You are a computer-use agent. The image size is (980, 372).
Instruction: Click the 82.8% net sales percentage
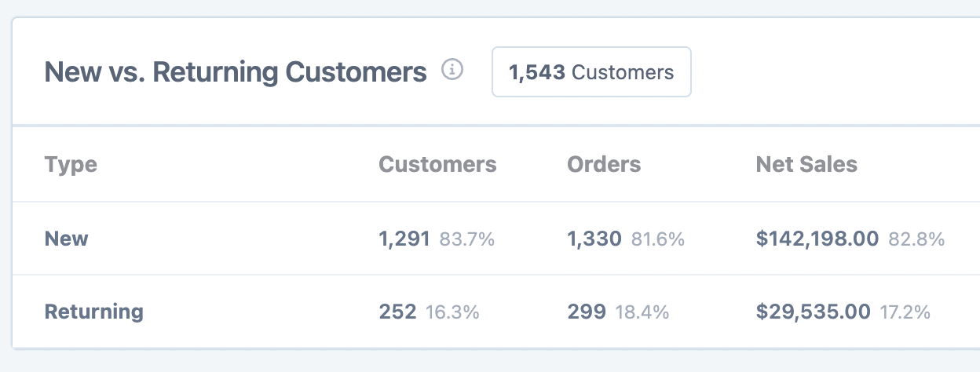pyautogui.click(x=916, y=239)
